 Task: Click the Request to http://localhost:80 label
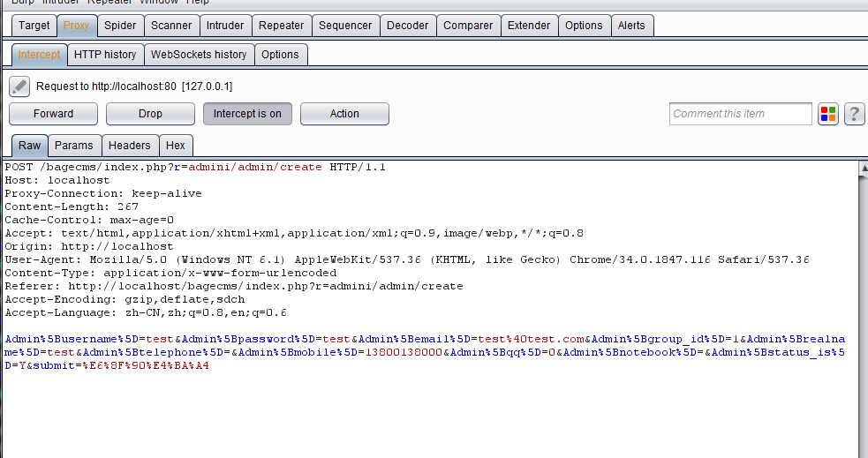tap(134, 86)
